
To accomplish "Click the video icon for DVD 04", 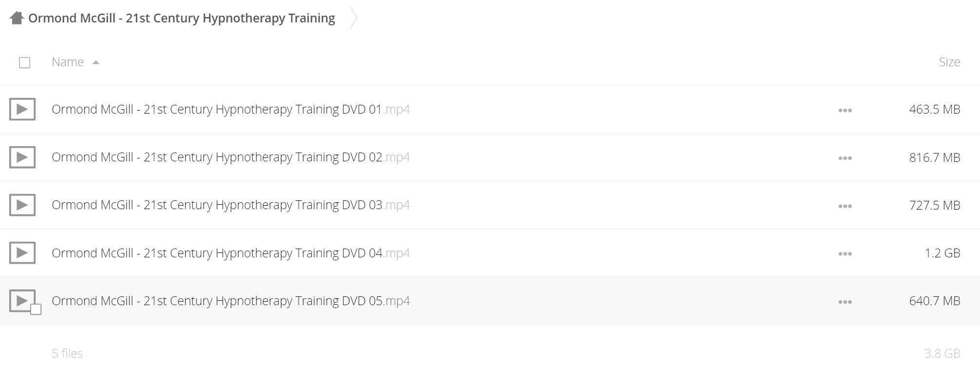I will pos(22,253).
